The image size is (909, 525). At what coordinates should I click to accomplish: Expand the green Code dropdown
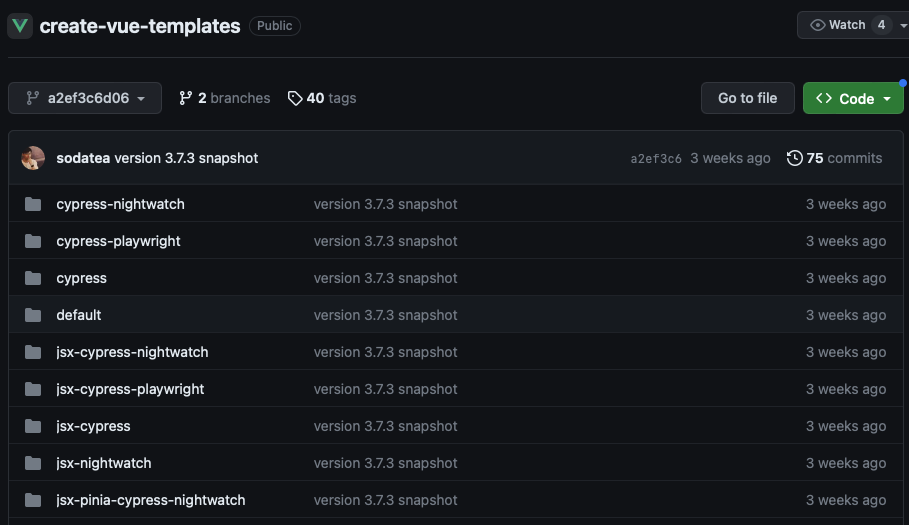coord(853,99)
